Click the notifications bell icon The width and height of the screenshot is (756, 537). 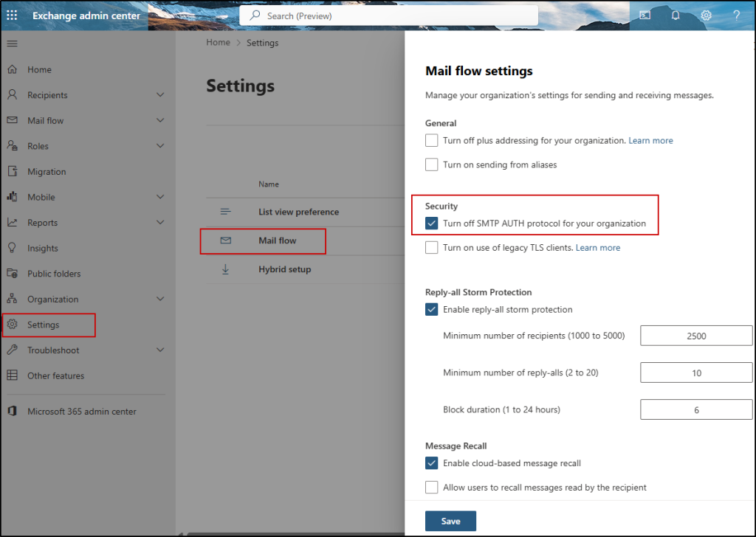point(676,15)
